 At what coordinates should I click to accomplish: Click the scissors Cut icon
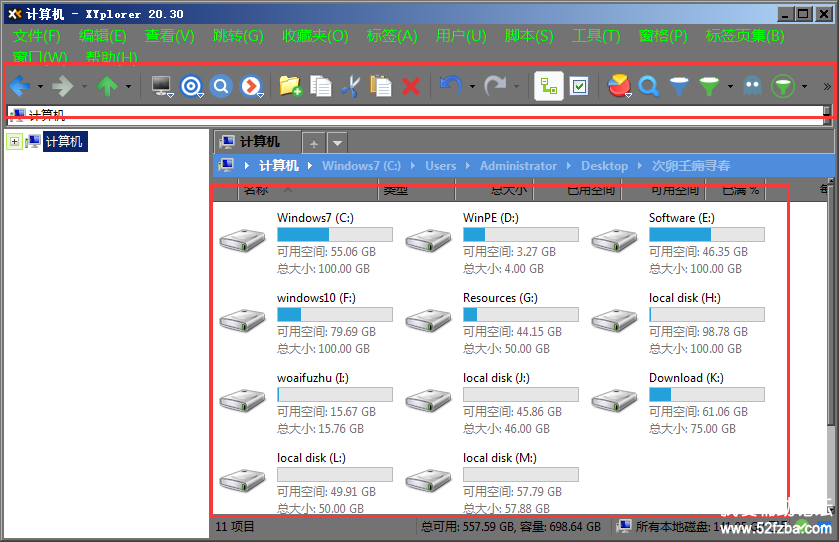[349, 86]
